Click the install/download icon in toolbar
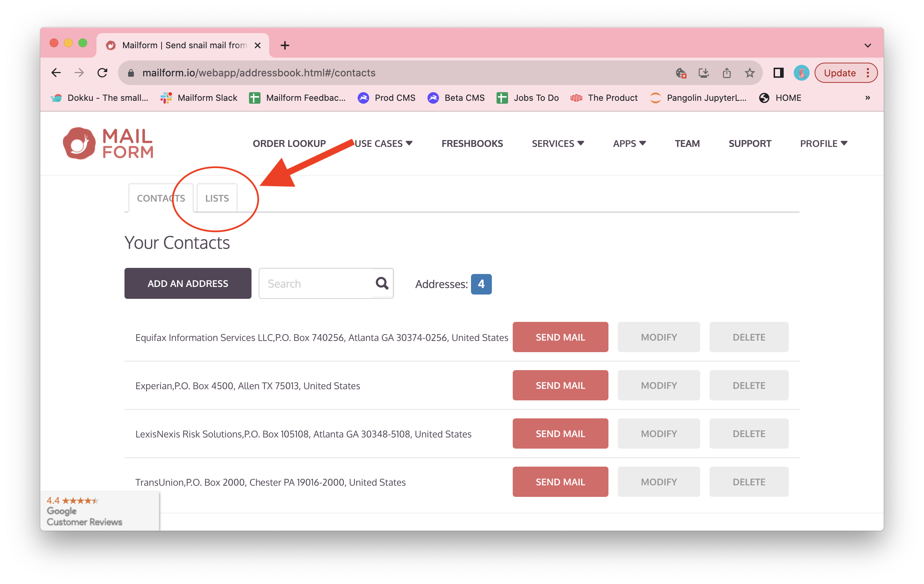Screen dimensions: 924x584 [704, 73]
